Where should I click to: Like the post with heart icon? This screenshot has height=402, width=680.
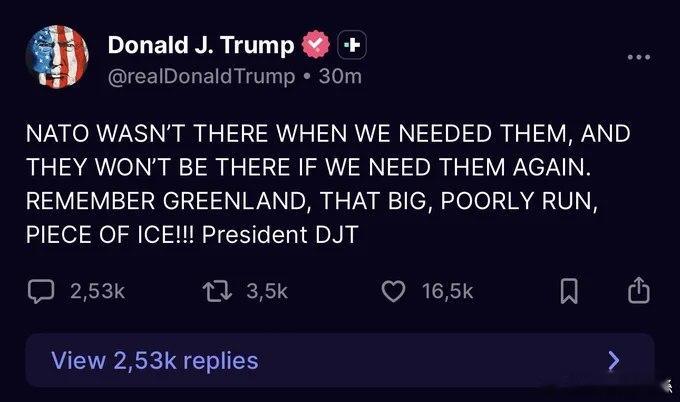393,291
